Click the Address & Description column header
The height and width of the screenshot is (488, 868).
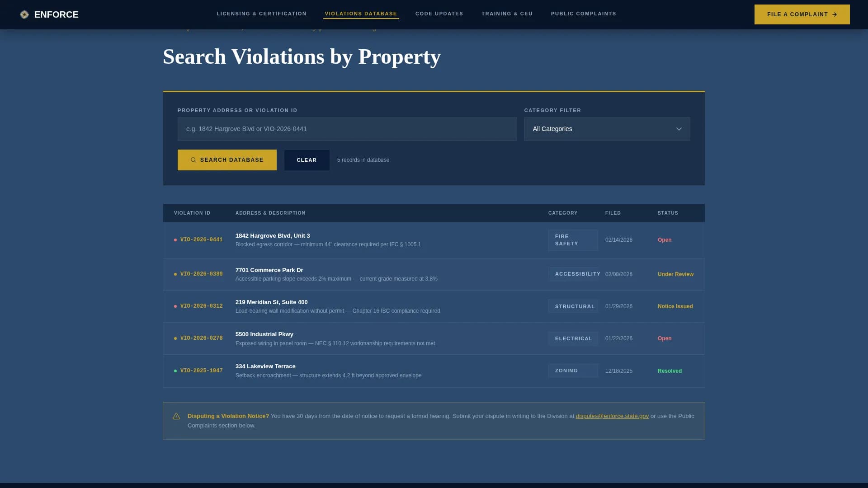(270, 213)
